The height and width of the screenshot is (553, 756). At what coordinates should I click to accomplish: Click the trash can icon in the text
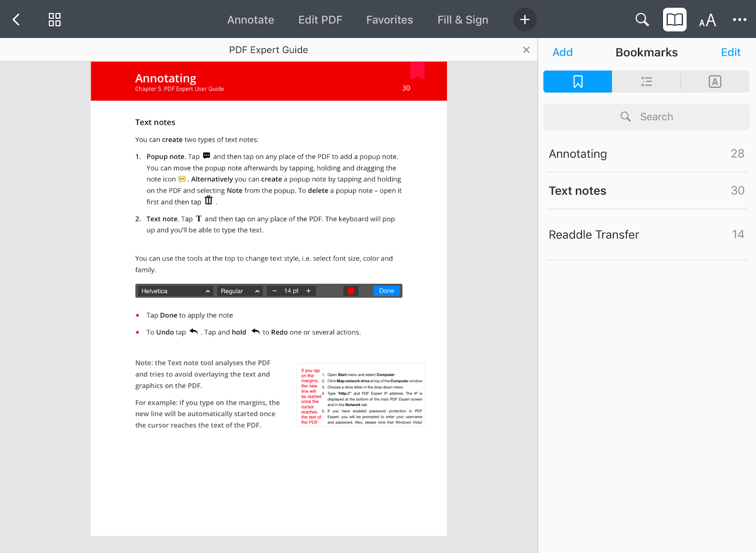coord(208,201)
